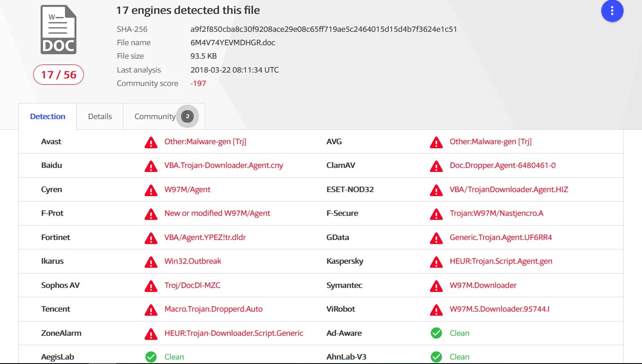
Task: Click the 17 / 56 detection ratio badge
Action: pos(58,75)
